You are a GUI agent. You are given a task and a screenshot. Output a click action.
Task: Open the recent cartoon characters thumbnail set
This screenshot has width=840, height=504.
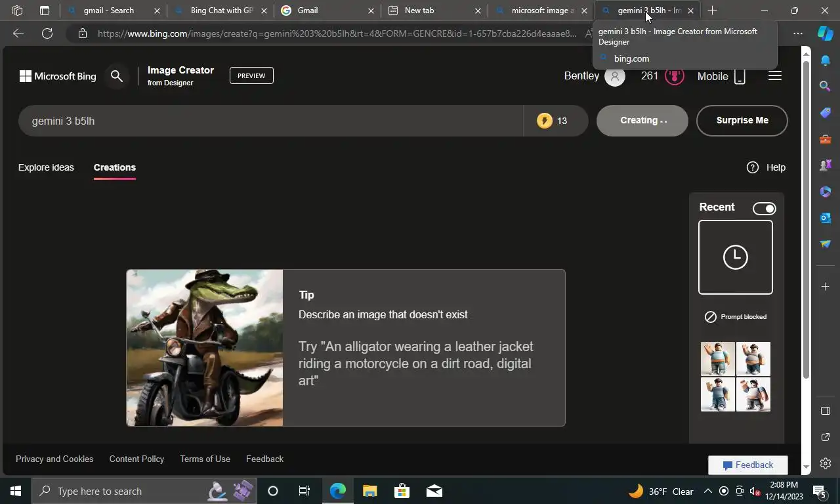(x=736, y=377)
